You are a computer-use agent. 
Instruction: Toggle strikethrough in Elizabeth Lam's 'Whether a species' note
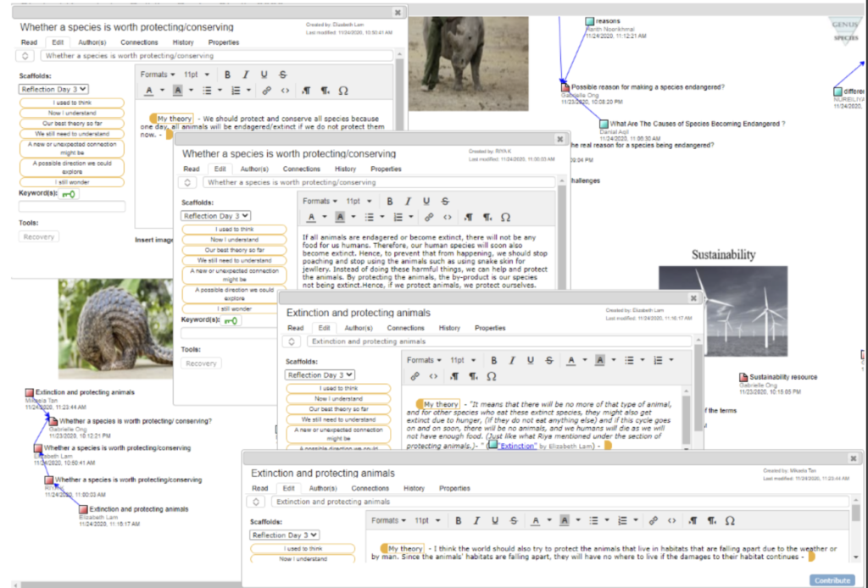tap(283, 75)
